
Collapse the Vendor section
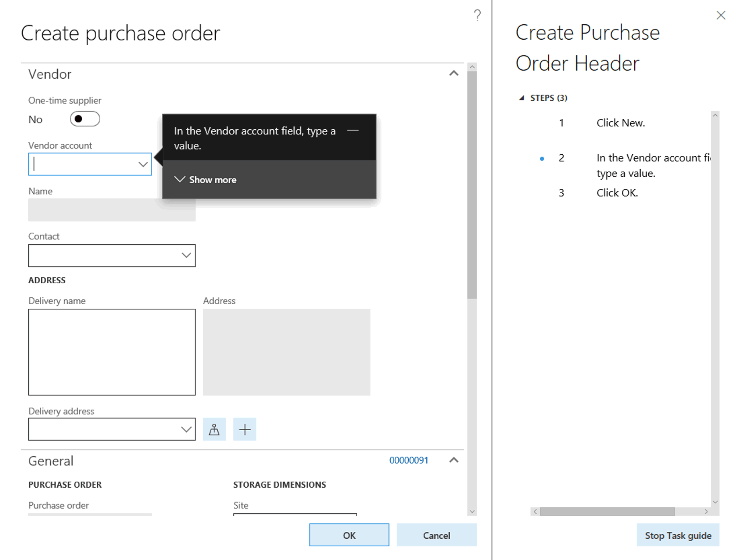454,73
